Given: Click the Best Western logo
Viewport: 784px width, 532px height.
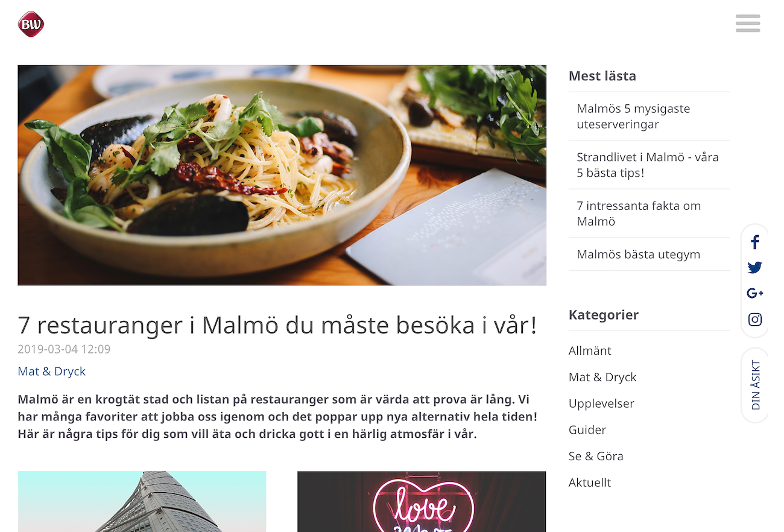Looking at the screenshot, I should tap(31, 24).
